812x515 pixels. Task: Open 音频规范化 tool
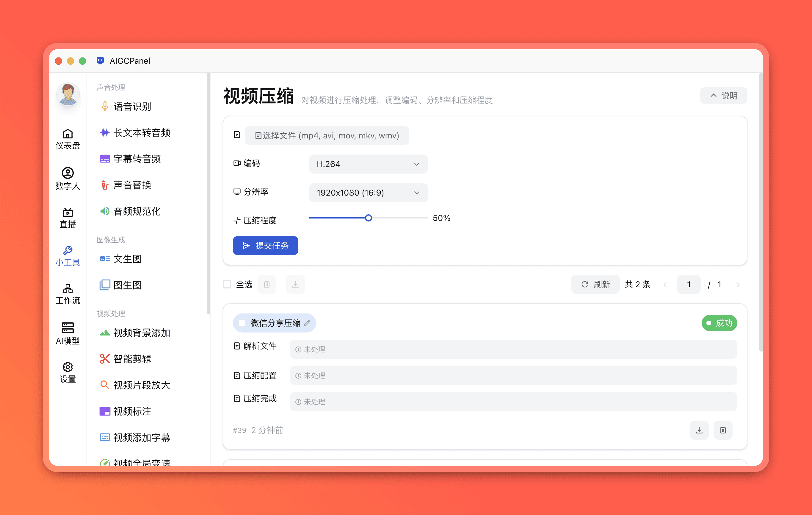click(130, 211)
